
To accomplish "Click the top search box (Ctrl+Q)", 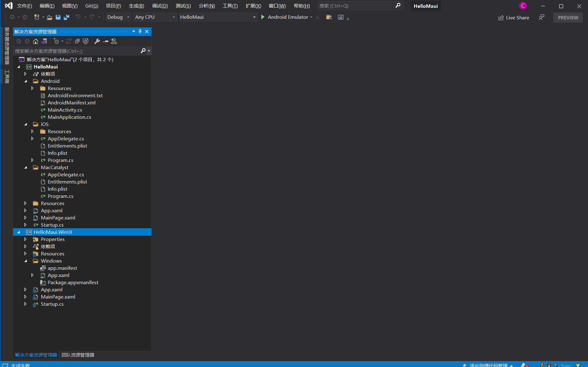I will click(360, 6).
